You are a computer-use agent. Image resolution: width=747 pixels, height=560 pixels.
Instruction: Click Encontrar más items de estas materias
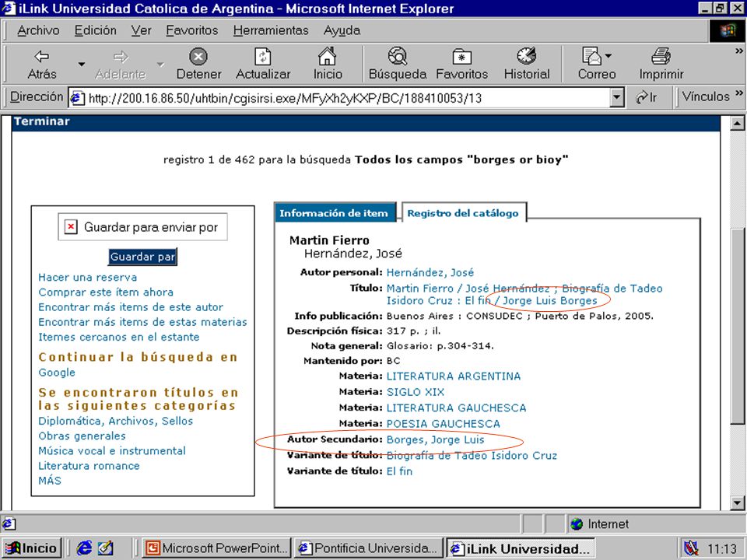click(142, 322)
